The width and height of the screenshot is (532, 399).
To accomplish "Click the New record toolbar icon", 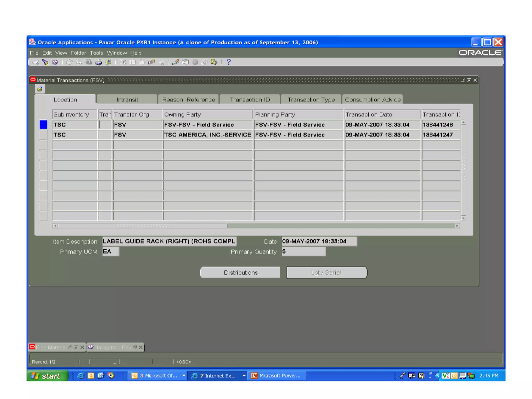I will click(36, 62).
